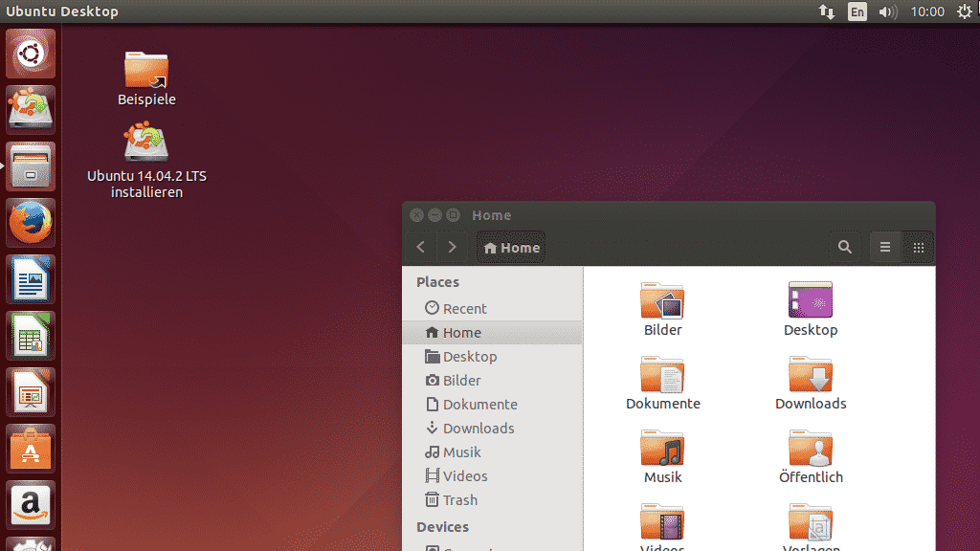Select the Vorlagen folder icon in Home
Image resolution: width=980 pixels, height=551 pixels.
pos(811,521)
